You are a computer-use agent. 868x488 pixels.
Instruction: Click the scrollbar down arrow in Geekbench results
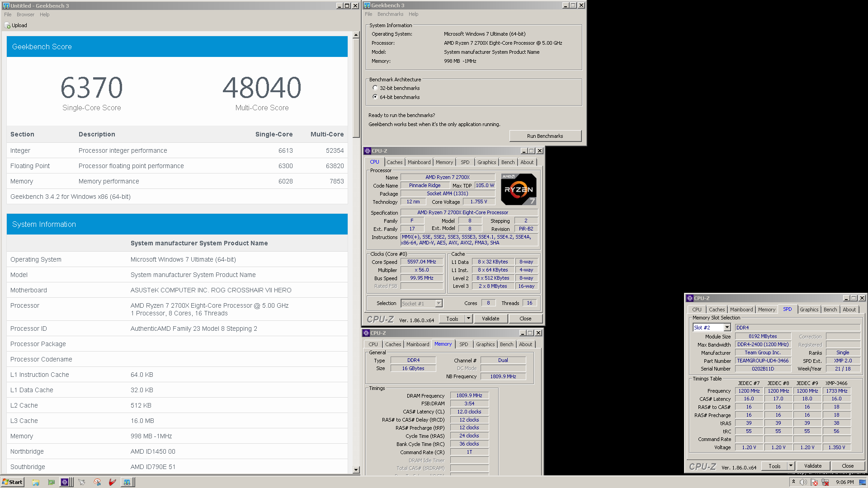pyautogui.click(x=356, y=470)
